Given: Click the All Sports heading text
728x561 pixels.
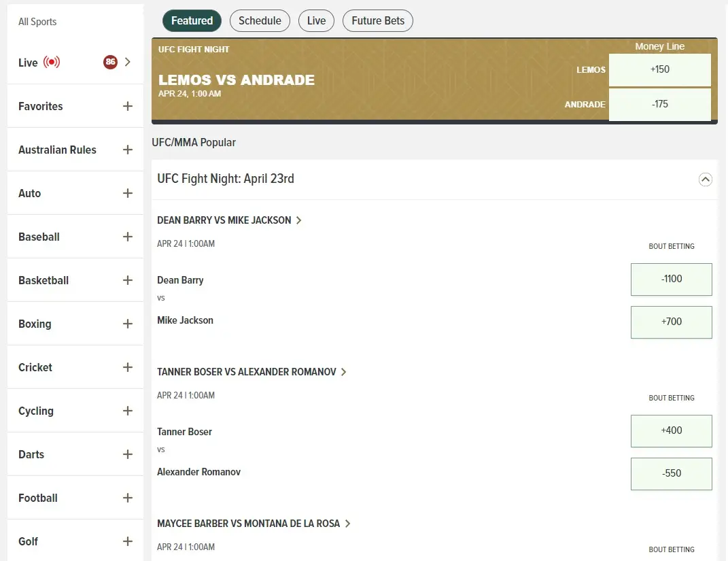Looking at the screenshot, I should 37,22.
